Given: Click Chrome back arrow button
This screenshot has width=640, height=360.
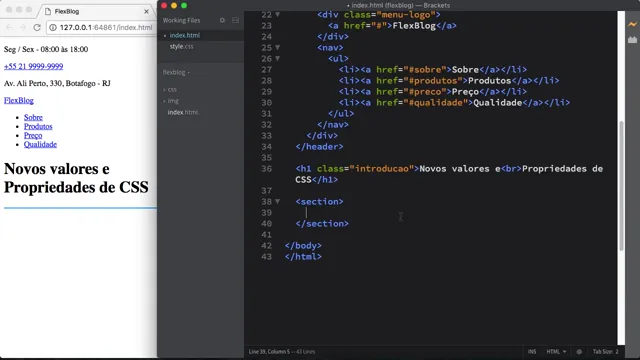Looking at the screenshot, I should (x=9, y=27).
